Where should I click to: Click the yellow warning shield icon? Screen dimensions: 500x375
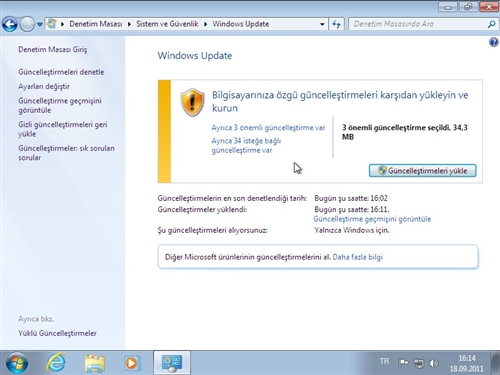coord(192,102)
